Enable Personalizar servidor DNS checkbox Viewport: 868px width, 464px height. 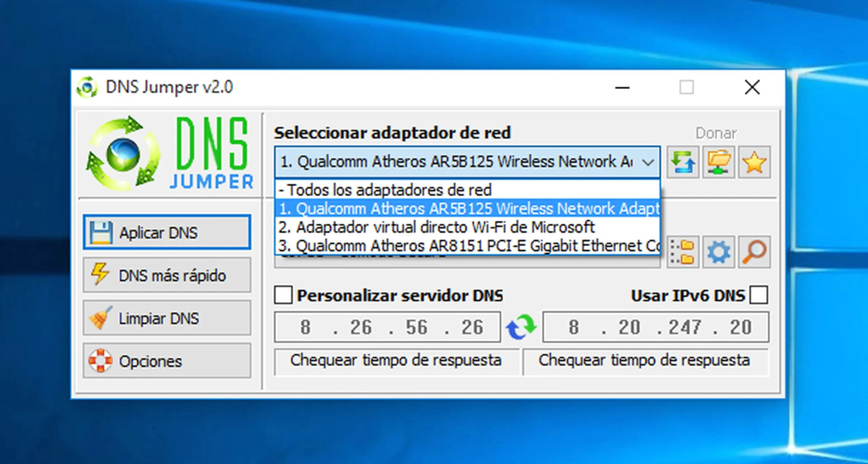[283, 295]
